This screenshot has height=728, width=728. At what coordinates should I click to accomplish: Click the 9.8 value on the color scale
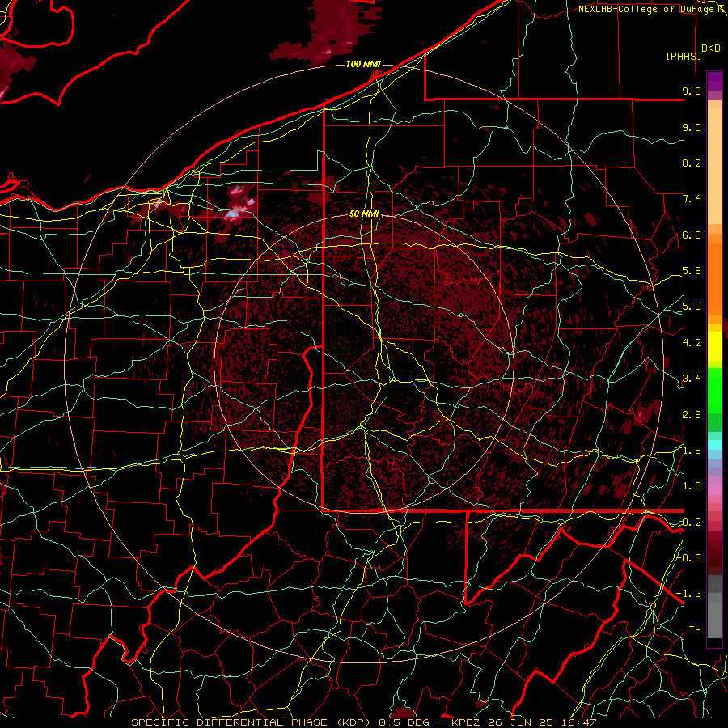tap(692, 91)
